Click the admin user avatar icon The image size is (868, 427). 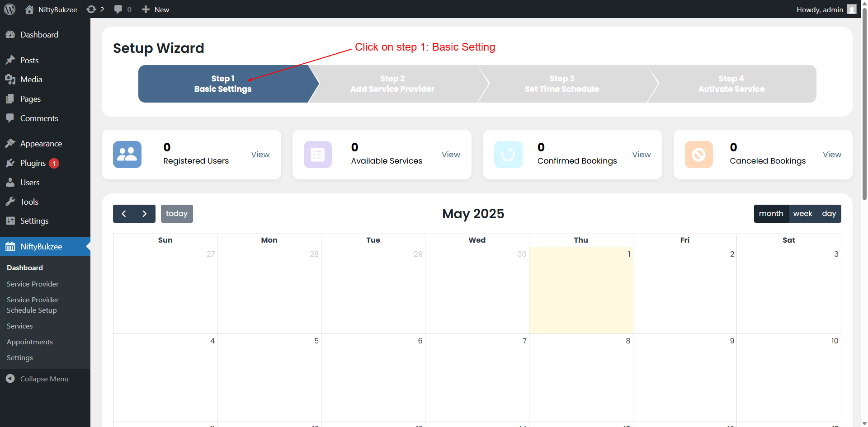click(851, 9)
